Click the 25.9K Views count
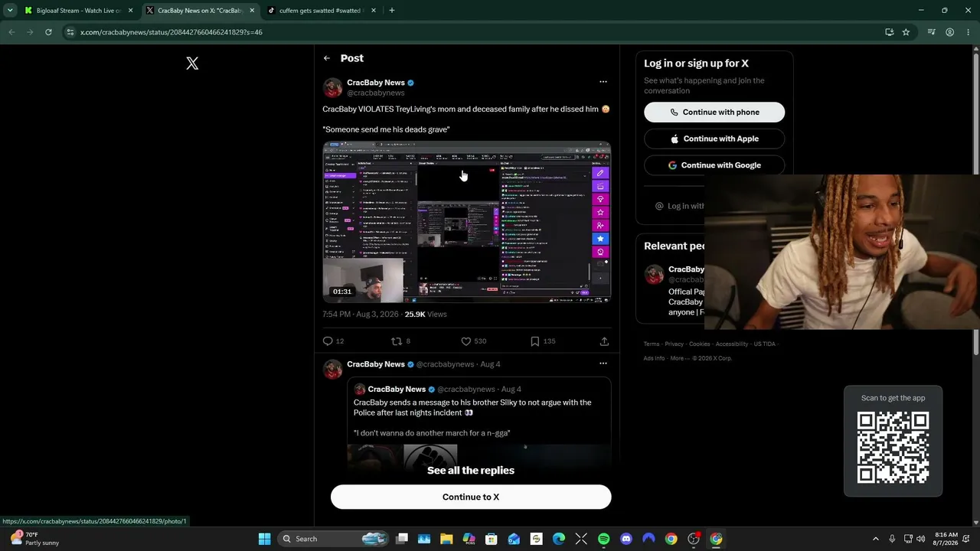The width and height of the screenshot is (980, 551). tap(426, 315)
